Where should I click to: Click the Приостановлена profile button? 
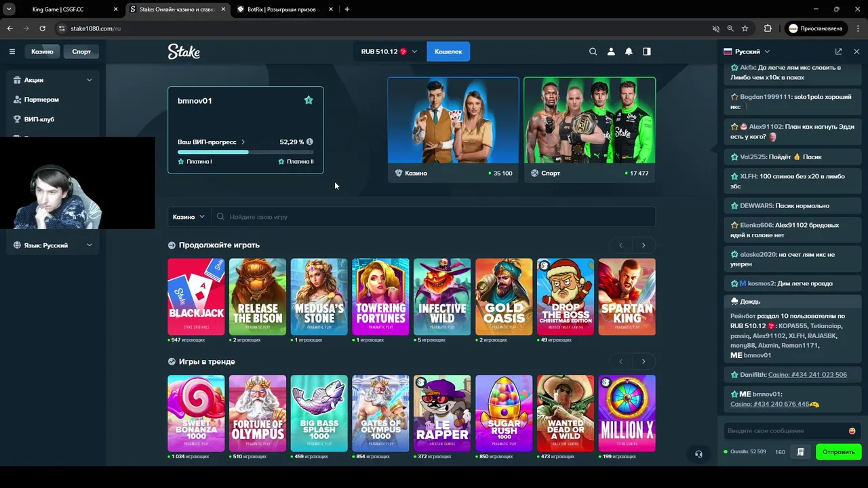click(x=816, y=28)
